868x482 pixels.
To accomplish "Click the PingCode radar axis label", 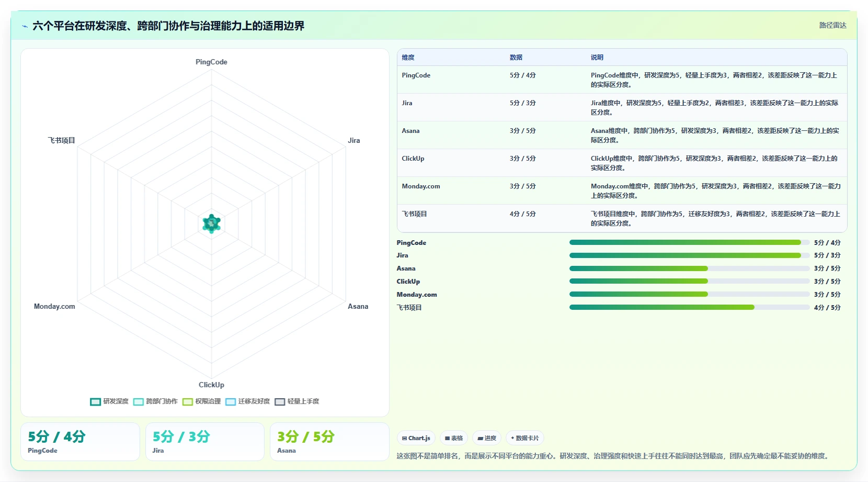I will tap(211, 62).
